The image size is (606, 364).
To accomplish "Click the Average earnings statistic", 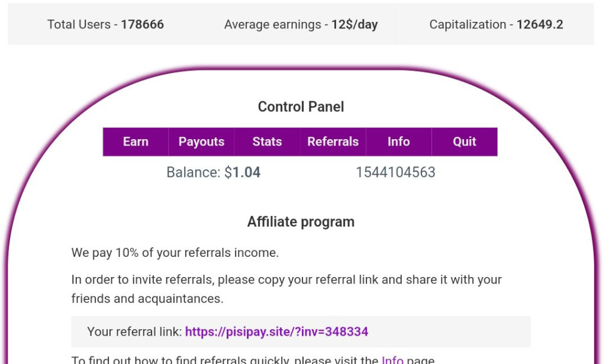I will [301, 25].
